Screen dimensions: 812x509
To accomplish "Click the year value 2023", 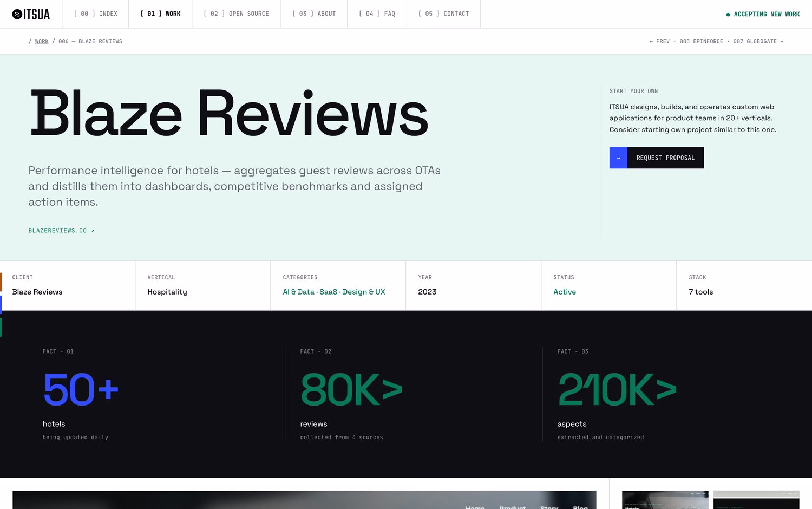I will 427,292.
